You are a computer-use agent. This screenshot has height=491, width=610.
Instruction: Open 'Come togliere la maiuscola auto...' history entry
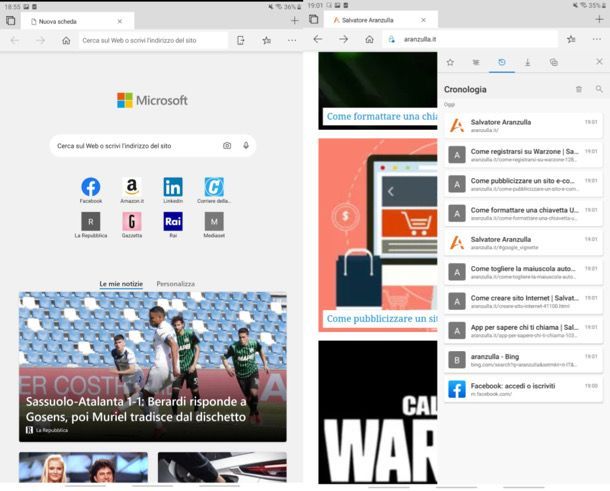(523, 272)
